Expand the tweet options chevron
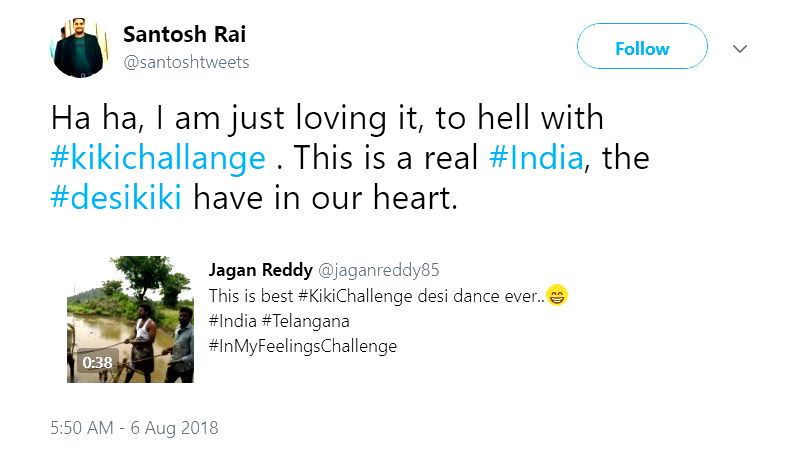Viewport: 800px width, 453px height. click(740, 48)
